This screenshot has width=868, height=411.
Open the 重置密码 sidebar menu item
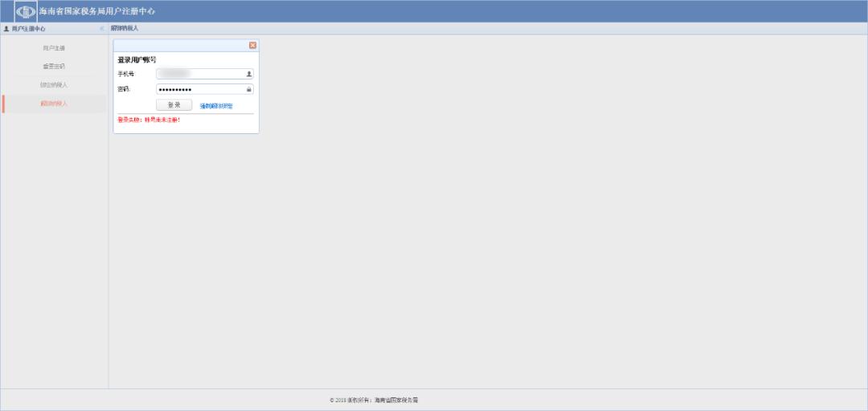pyautogui.click(x=54, y=67)
